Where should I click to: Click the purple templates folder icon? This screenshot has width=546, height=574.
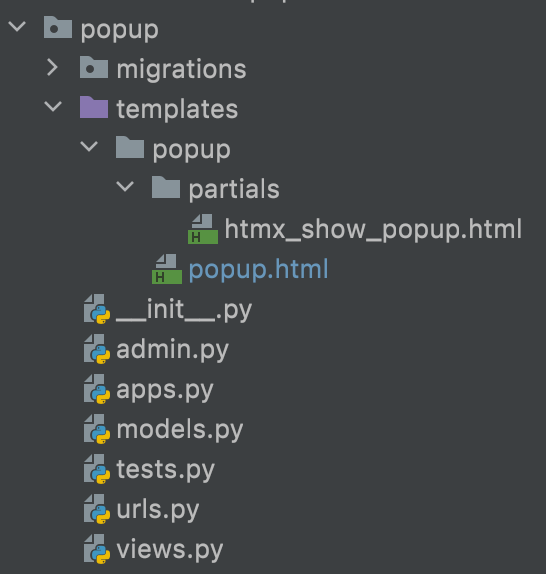(94, 107)
